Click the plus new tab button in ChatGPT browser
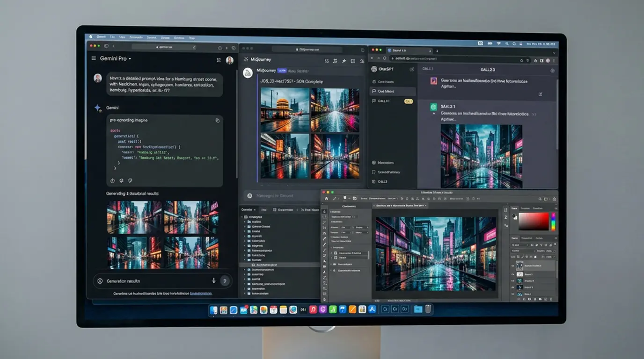Image resolution: width=644 pixels, height=359 pixels. tap(437, 50)
